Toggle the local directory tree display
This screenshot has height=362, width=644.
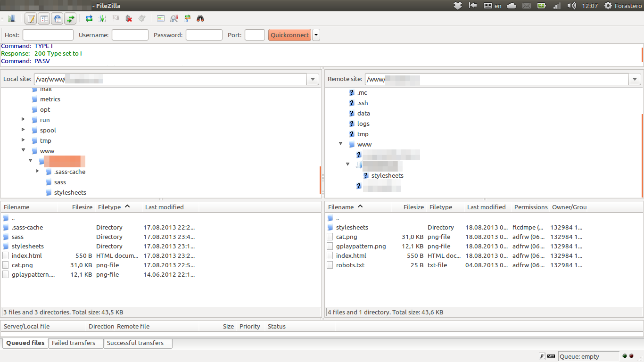pos(44,19)
